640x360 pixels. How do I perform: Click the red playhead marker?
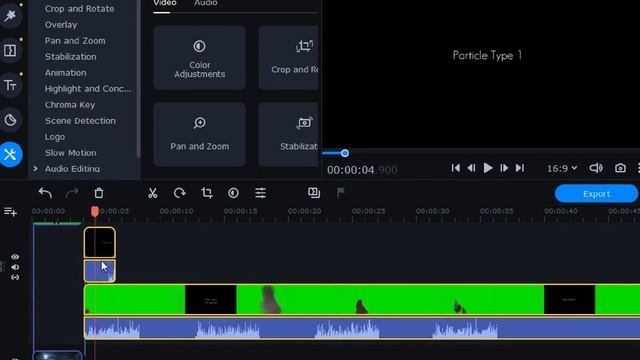[95, 211]
